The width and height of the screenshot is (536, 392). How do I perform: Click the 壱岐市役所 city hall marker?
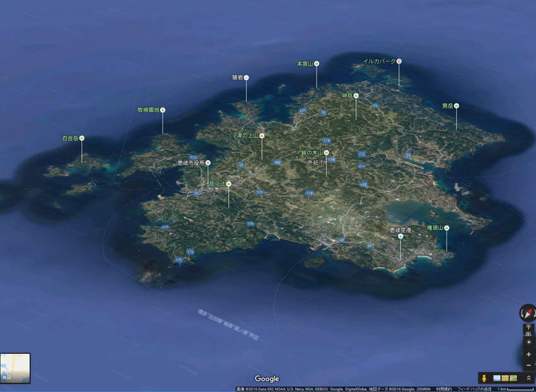pyautogui.click(x=208, y=163)
